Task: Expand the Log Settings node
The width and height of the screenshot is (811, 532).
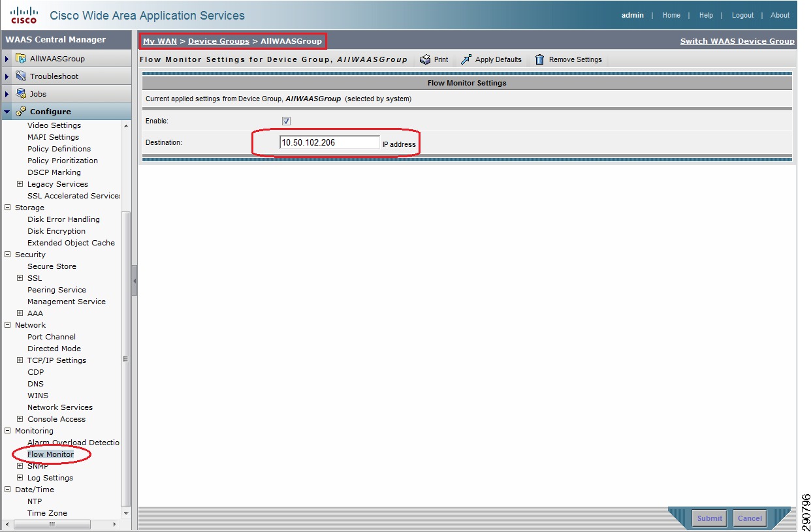Action: pyautogui.click(x=20, y=478)
